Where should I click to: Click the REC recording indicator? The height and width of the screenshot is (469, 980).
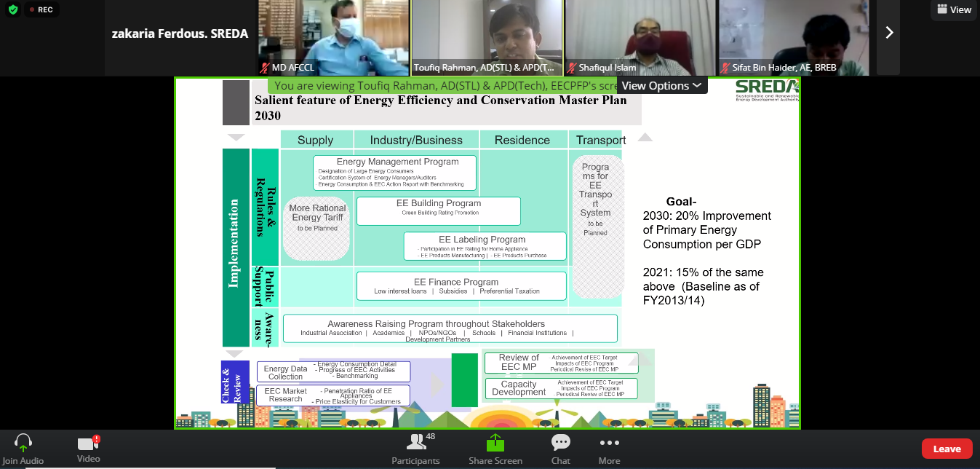[x=43, y=9]
